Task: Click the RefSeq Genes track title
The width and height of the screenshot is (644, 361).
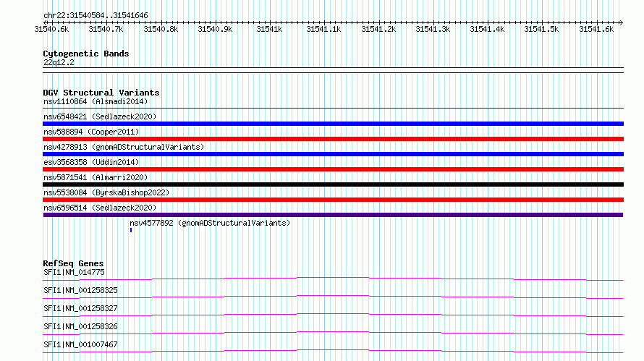Action: tap(73, 263)
